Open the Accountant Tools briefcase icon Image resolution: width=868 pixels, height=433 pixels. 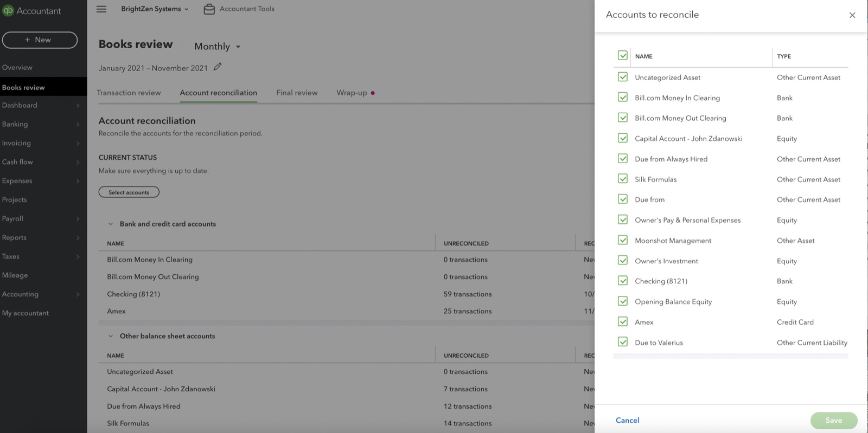click(x=209, y=9)
